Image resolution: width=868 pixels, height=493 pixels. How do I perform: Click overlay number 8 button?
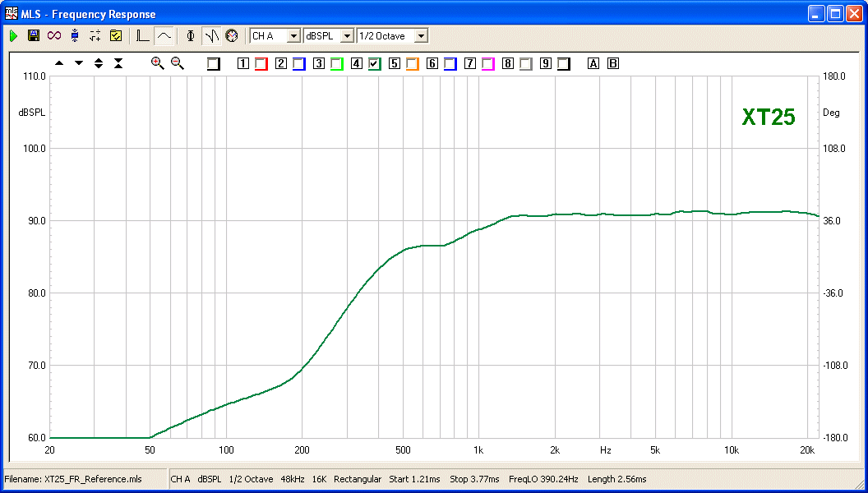tap(508, 63)
